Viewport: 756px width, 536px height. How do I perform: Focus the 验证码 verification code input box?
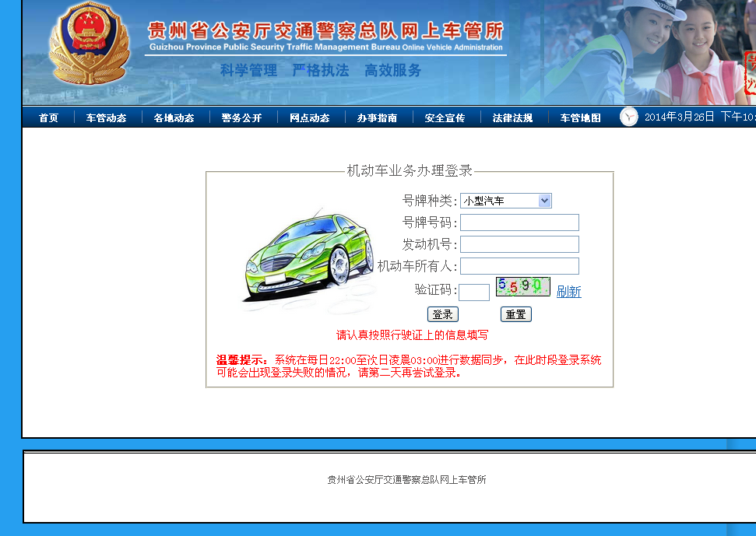tap(473, 293)
